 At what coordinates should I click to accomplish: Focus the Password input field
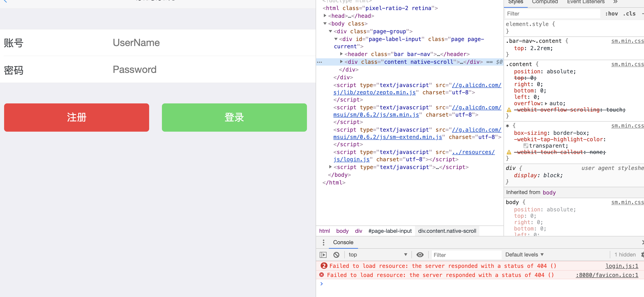point(213,69)
